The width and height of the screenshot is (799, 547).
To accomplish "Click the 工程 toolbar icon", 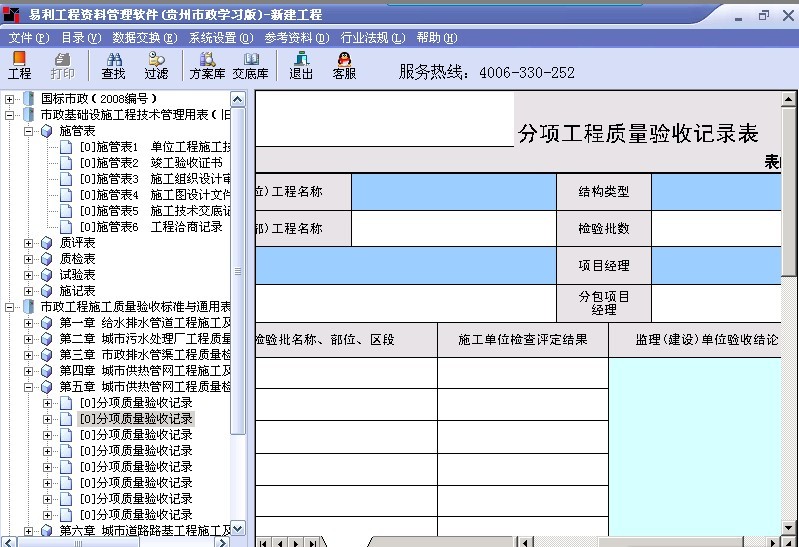I will point(19,66).
